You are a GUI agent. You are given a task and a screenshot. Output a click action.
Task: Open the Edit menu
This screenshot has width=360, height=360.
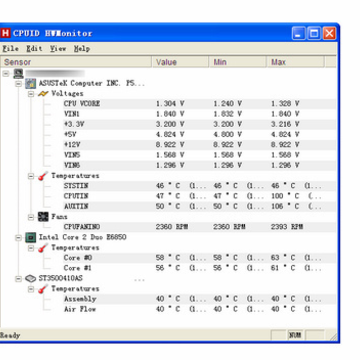coord(34,49)
